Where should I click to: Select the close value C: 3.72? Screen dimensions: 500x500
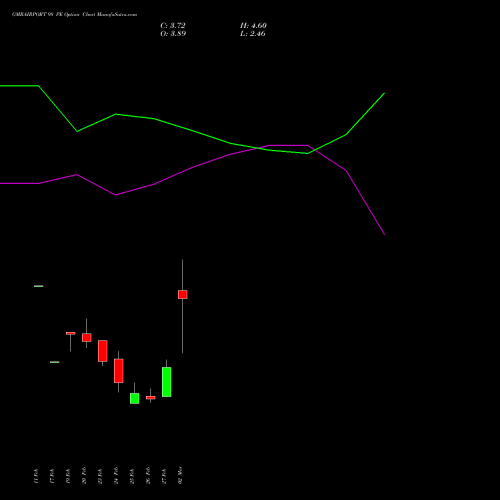pos(173,26)
